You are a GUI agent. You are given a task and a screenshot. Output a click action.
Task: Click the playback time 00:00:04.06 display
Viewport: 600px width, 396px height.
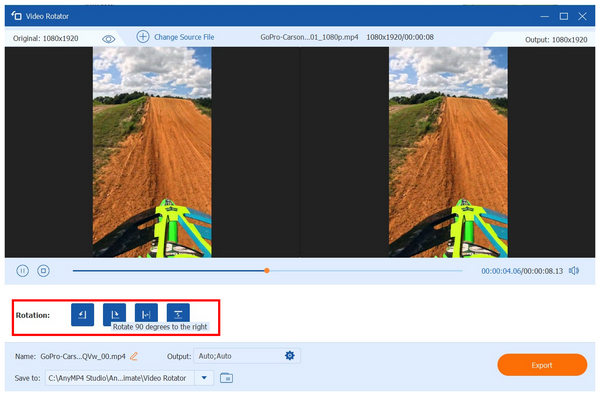click(x=501, y=271)
